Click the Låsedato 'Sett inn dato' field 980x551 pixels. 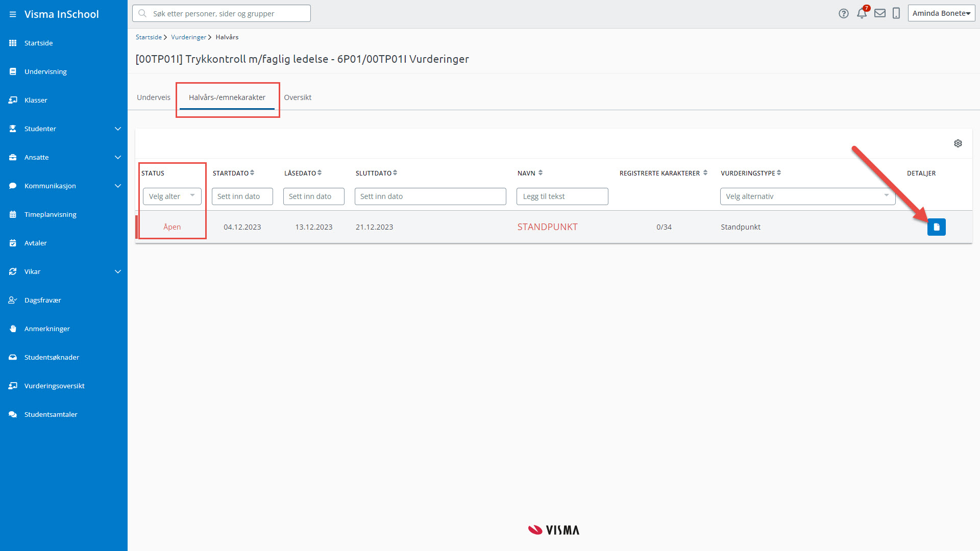pos(314,196)
